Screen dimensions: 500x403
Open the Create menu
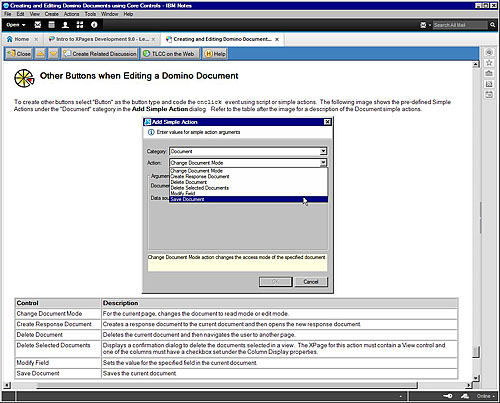click(52, 14)
